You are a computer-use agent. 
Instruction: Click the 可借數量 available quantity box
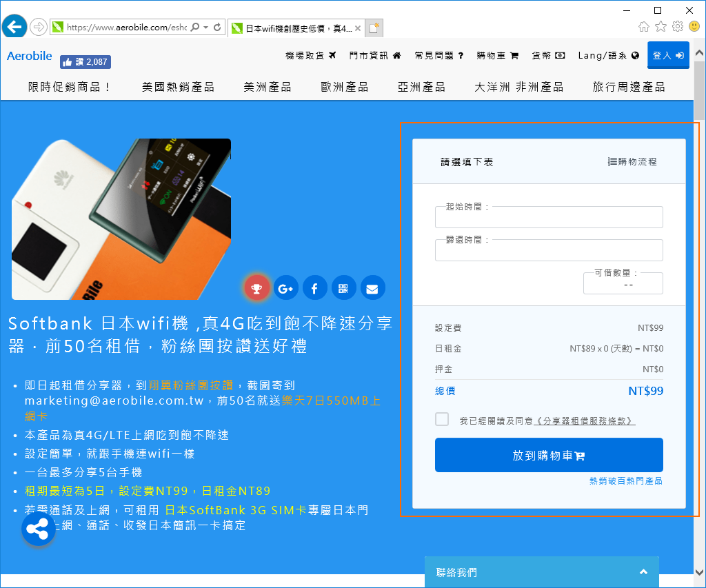coord(623,283)
